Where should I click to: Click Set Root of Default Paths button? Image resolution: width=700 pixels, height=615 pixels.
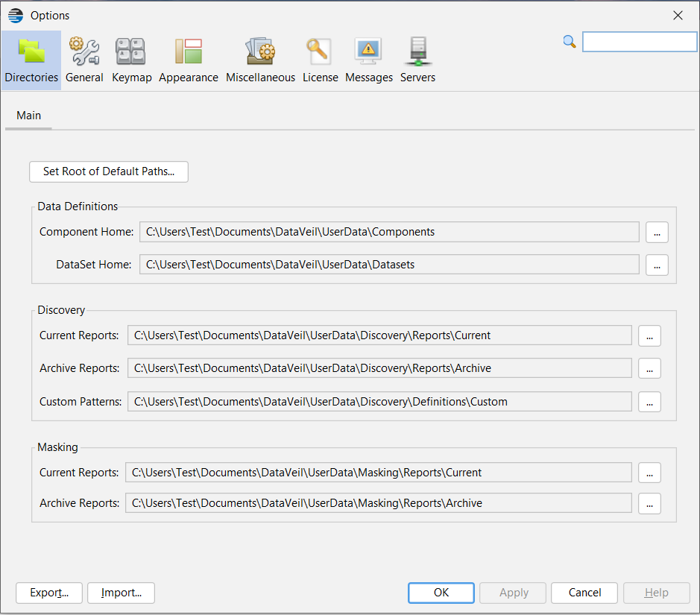pyautogui.click(x=109, y=171)
